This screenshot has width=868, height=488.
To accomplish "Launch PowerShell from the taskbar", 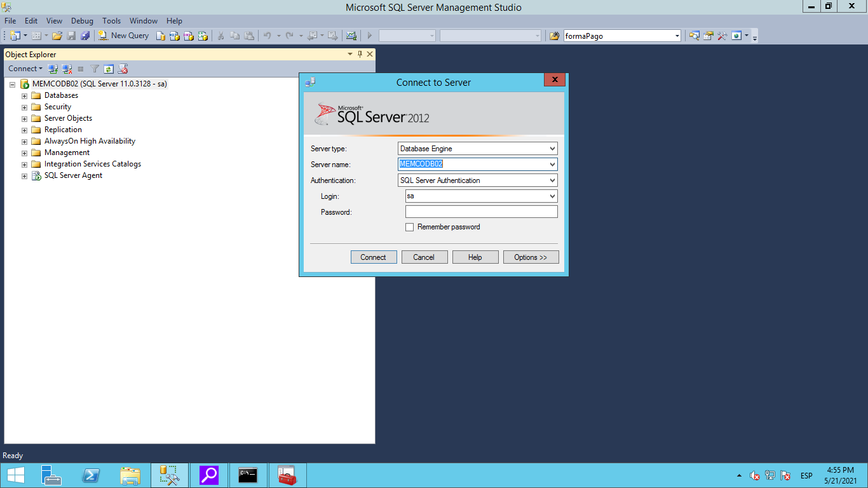I will pos(92,475).
